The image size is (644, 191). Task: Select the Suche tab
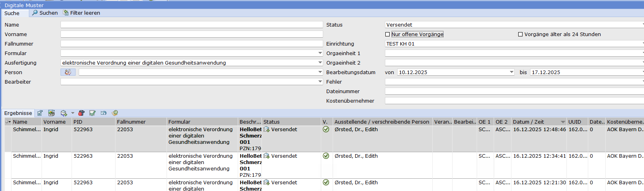pyautogui.click(x=15, y=13)
